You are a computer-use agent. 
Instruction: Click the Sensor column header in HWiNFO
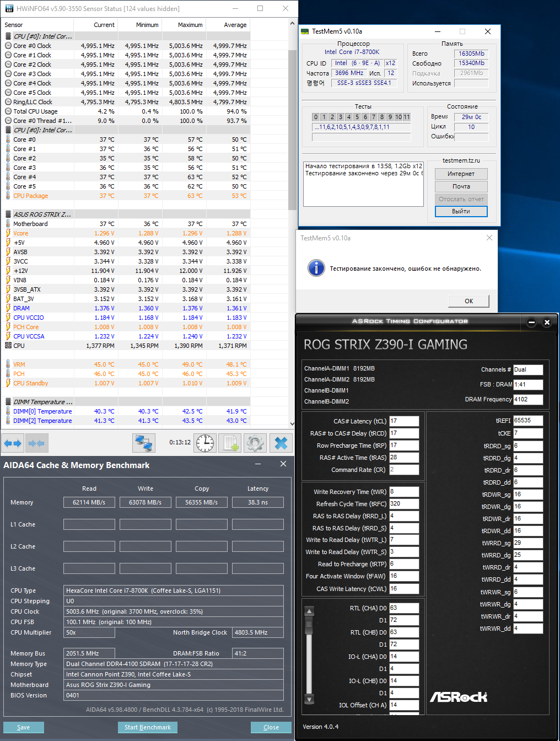[37, 25]
